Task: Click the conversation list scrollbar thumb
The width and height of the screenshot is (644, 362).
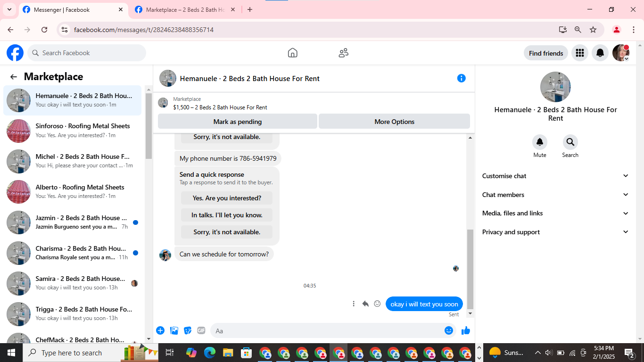Action: coord(149,125)
